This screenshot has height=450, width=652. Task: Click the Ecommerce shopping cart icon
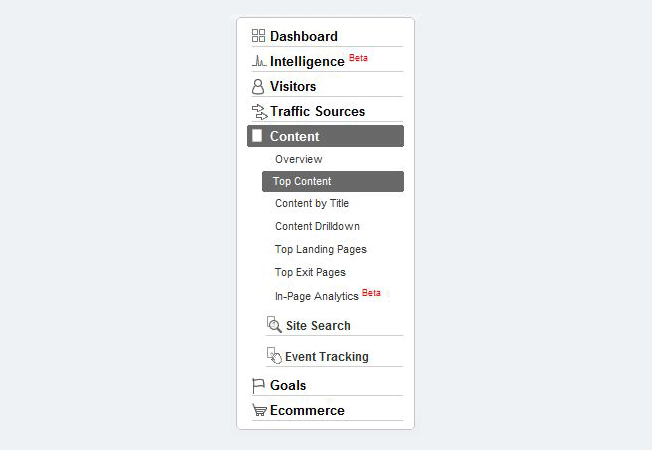[259, 410]
